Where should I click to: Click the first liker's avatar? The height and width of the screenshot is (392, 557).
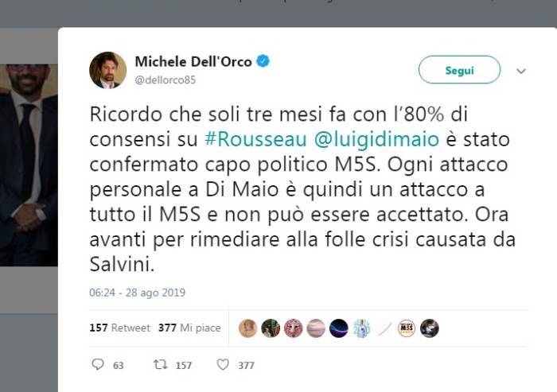coord(247,328)
